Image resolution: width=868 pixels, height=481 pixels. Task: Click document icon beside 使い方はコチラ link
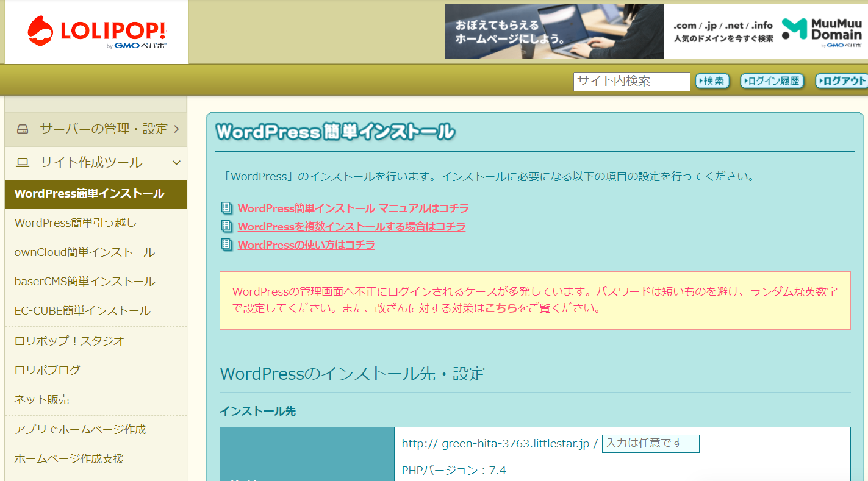pos(226,245)
